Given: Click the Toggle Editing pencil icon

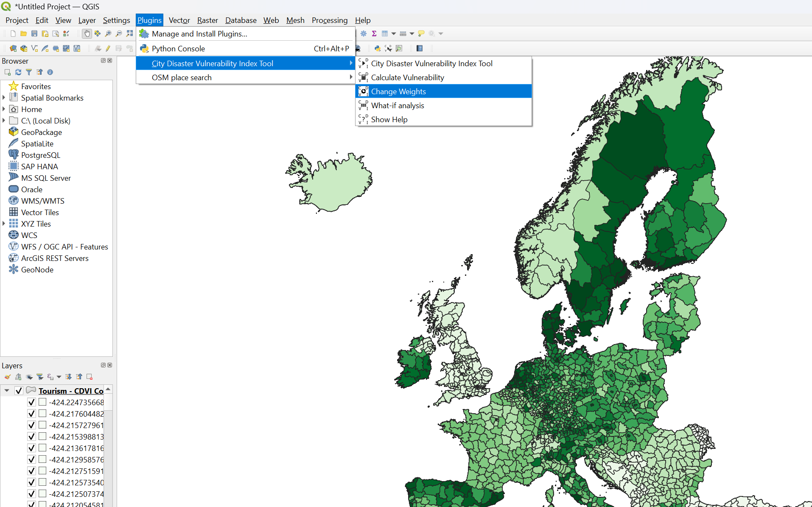Looking at the screenshot, I should click(x=108, y=48).
